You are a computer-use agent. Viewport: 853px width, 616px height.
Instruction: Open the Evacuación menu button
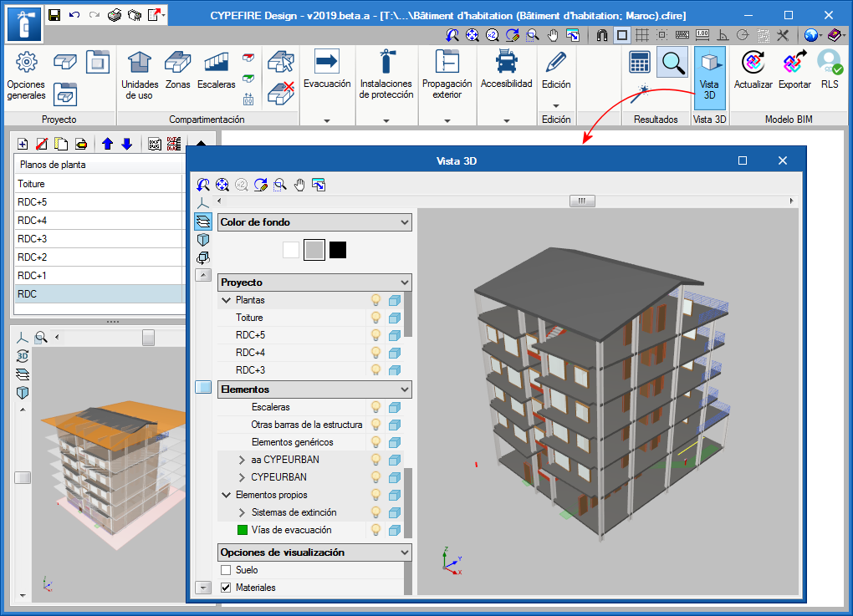click(327, 69)
